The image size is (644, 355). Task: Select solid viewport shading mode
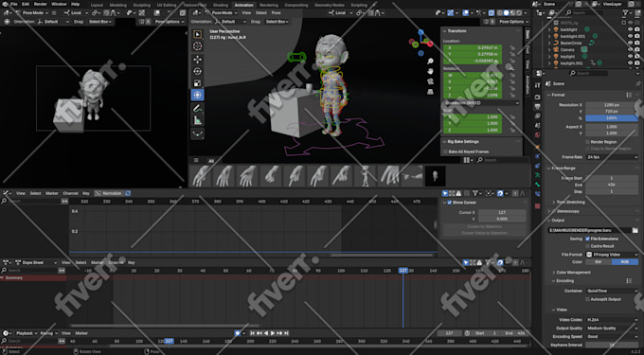[x=506, y=13]
